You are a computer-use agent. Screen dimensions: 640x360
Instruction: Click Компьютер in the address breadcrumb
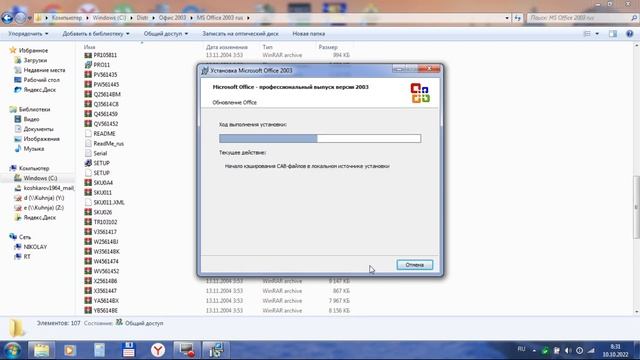pyautogui.click(x=67, y=18)
